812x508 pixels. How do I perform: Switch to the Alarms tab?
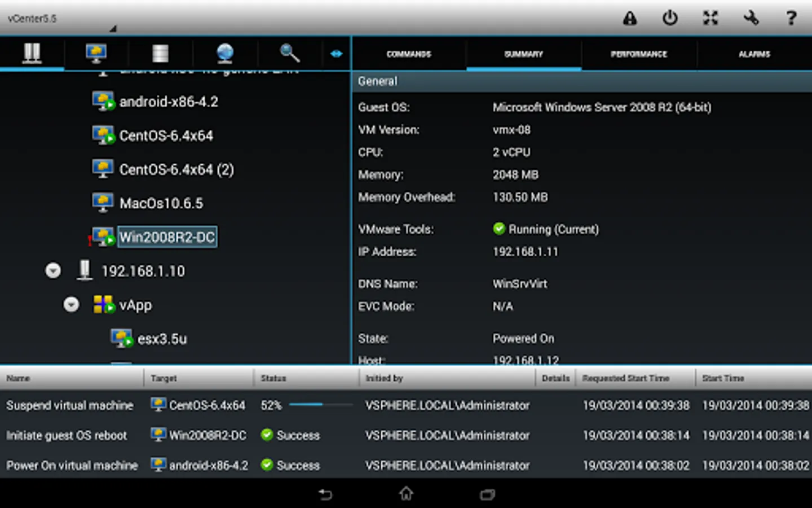[754, 54]
